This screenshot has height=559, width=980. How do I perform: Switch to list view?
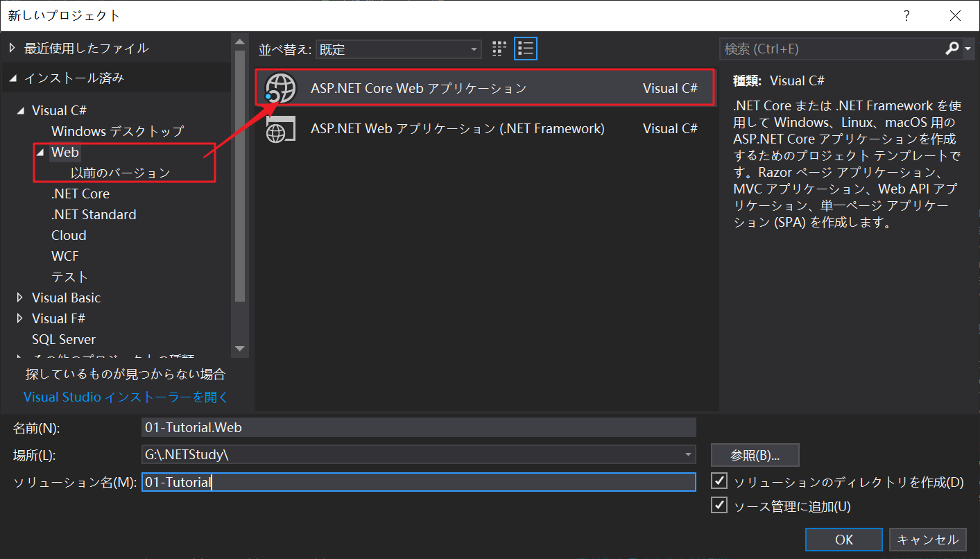click(525, 48)
